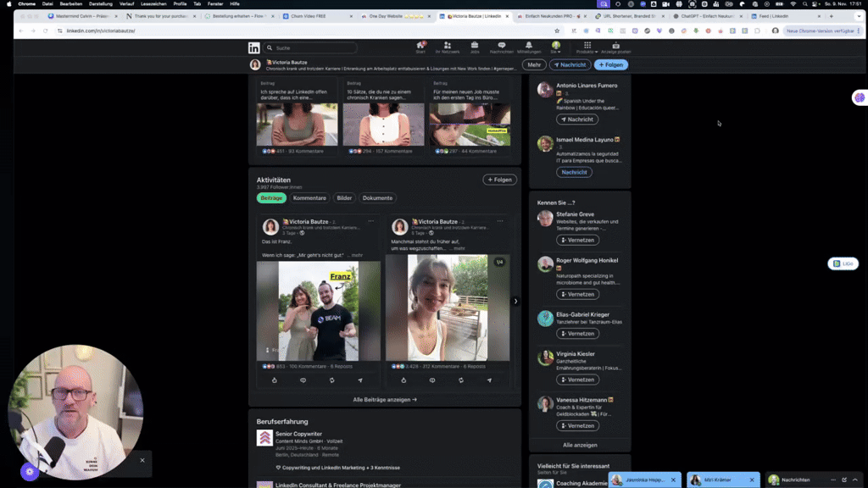Open options menu on the Manchmal stehst post
The width and height of the screenshot is (868, 488).
point(500,221)
